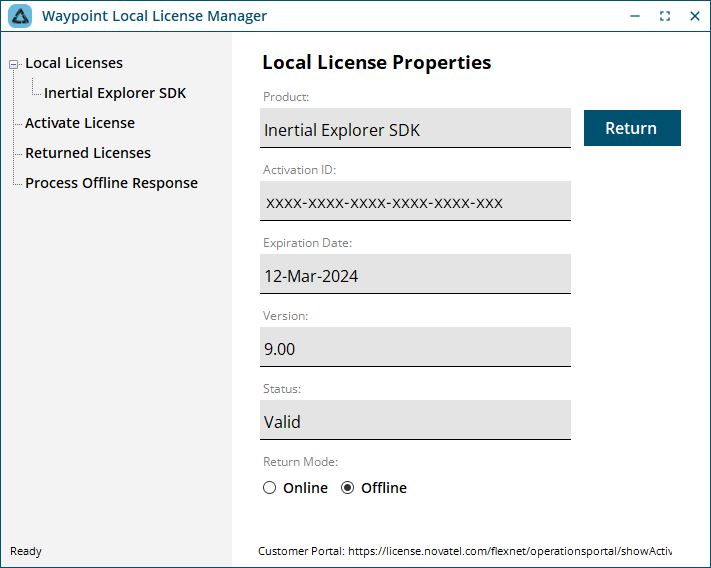
Task: Click the Status field showing Valid
Action: pos(415,420)
